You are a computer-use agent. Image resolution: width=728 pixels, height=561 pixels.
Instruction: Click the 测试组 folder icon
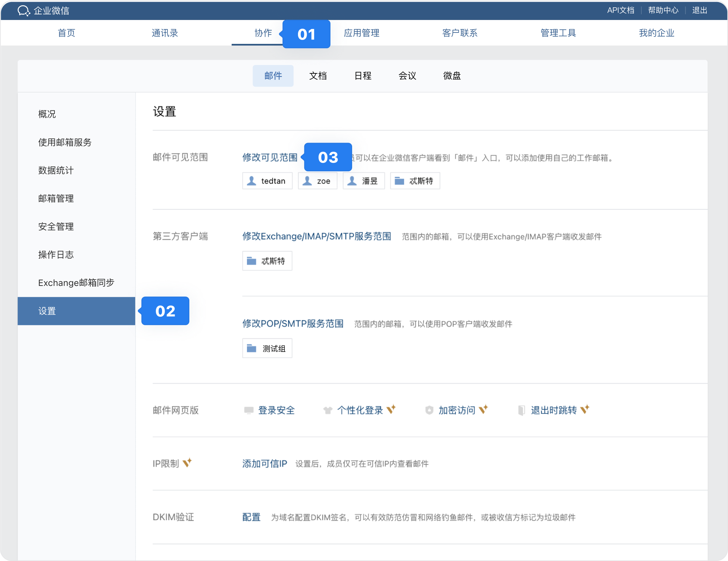pos(252,348)
